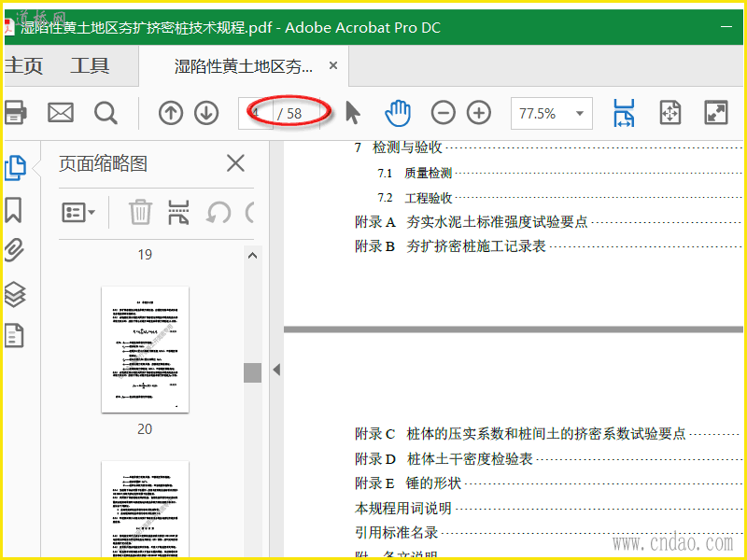Viewport: 747px width, 560px height.
Task: Click contents entry 7 检测与验收
Action: point(399,147)
